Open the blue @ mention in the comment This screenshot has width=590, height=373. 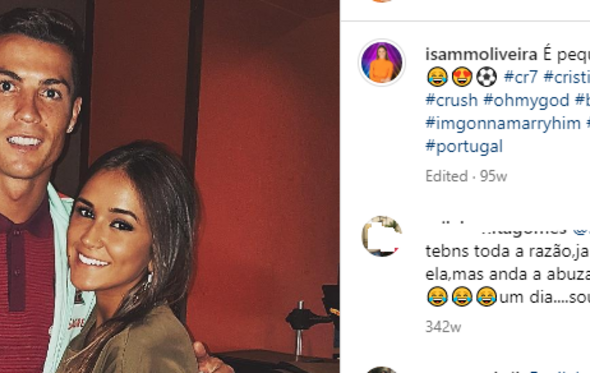click(x=581, y=229)
